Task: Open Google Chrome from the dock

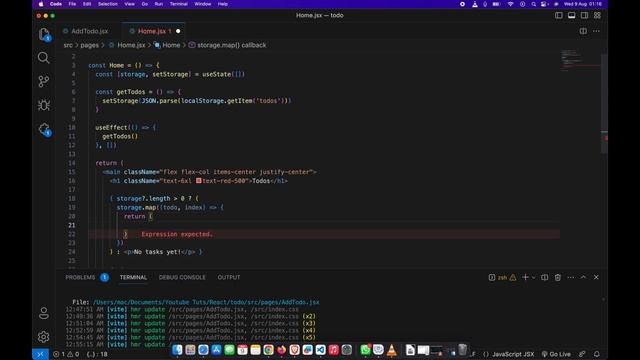Action: 268,350
